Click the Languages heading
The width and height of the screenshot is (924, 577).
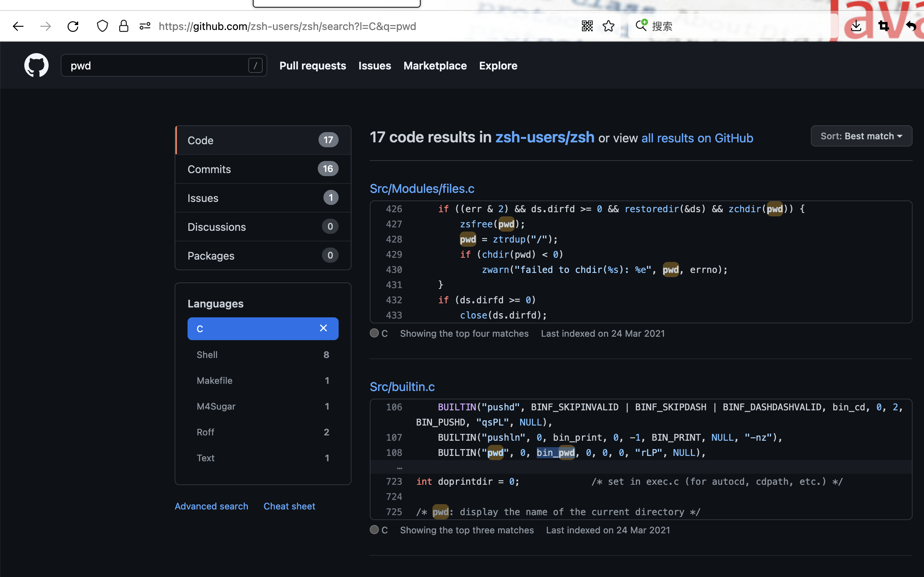(215, 304)
